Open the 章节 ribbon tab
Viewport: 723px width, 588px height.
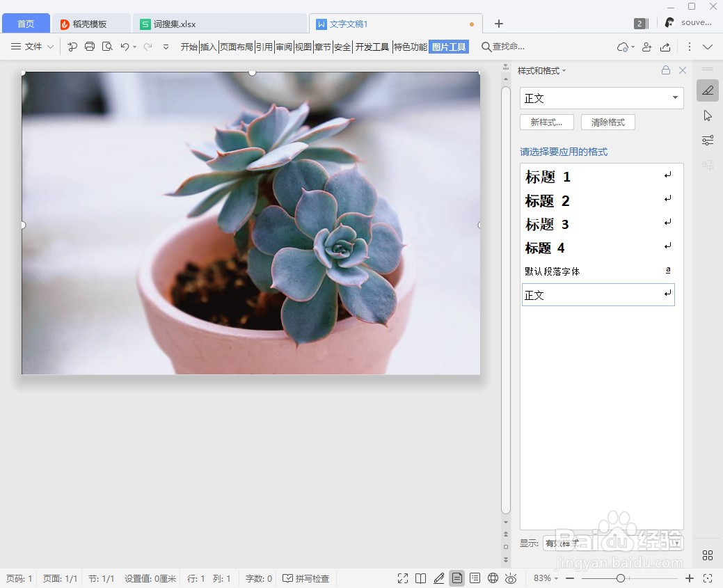click(x=323, y=47)
